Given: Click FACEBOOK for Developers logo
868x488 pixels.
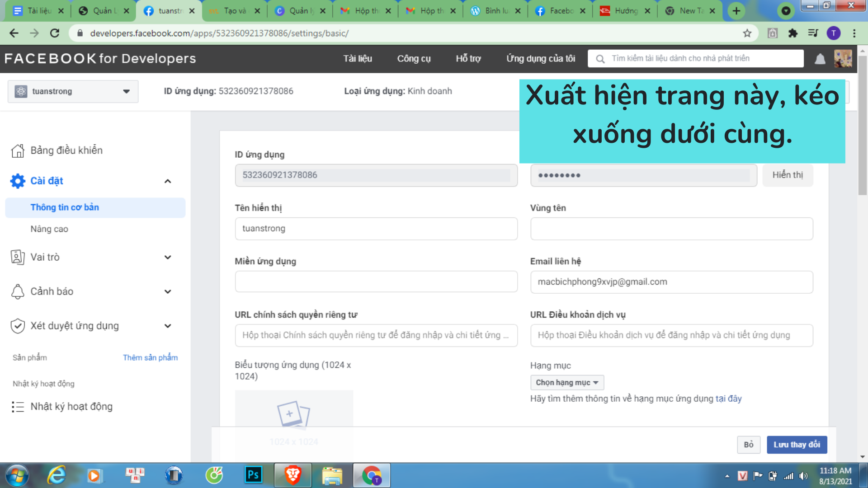Looking at the screenshot, I should coord(100,59).
